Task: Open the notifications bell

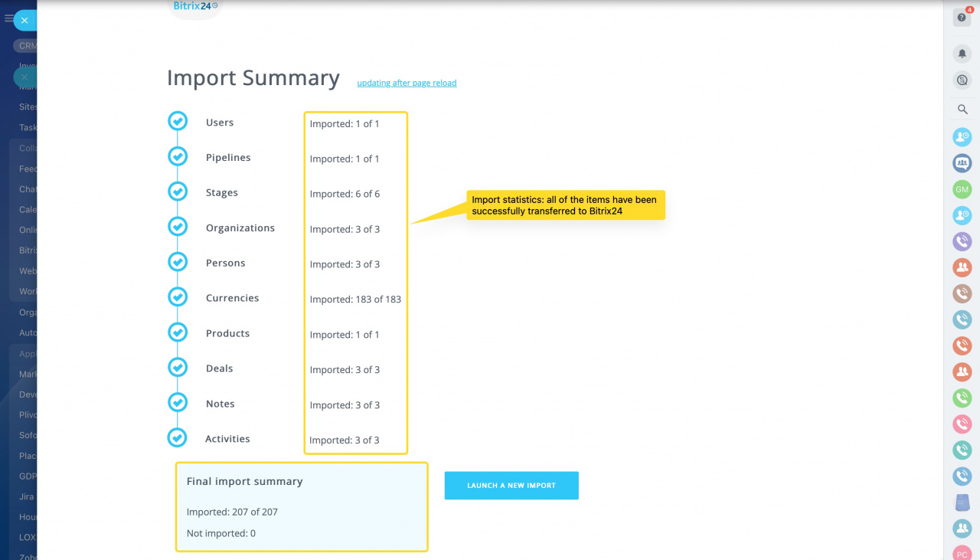Action: (x=962, y=54)
